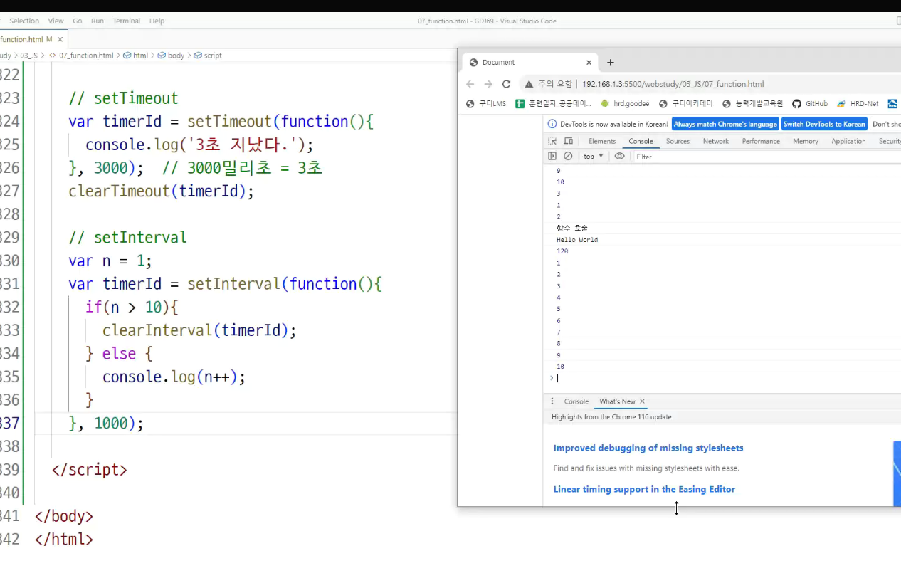901x588 pixels.
Task: Click the console prompt input line
Action: pyautogui.click(x=726, y=378)
